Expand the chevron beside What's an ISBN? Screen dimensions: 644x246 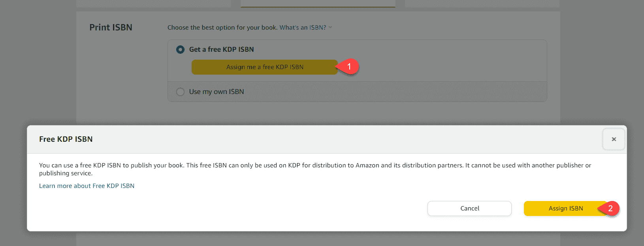point(330,28)
